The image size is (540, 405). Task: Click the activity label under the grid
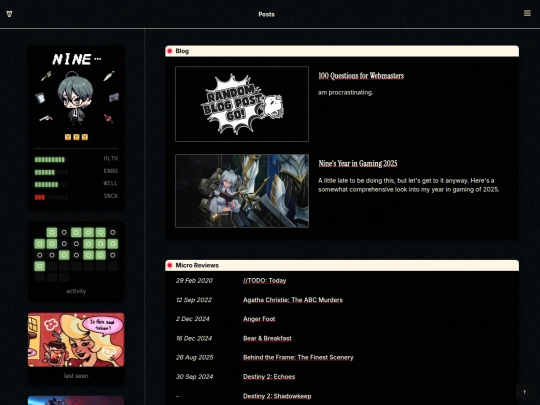click(x=76, y=291)
